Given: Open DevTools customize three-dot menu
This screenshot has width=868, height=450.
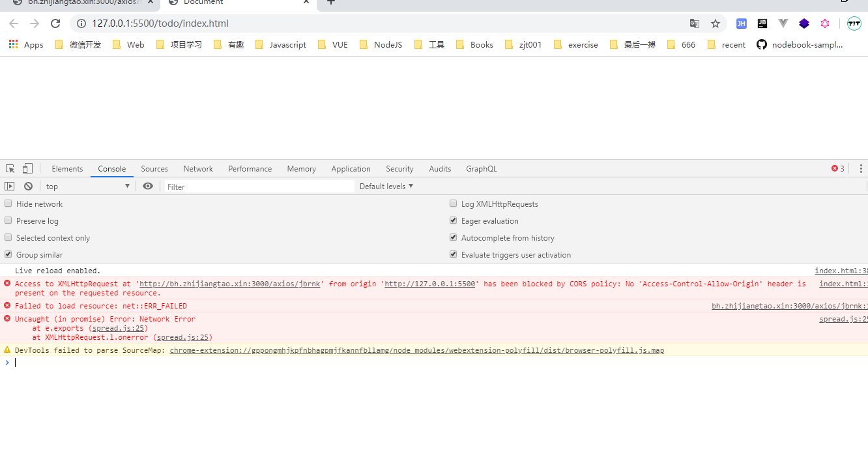Looking at the screenshot, I should point(861,168).
